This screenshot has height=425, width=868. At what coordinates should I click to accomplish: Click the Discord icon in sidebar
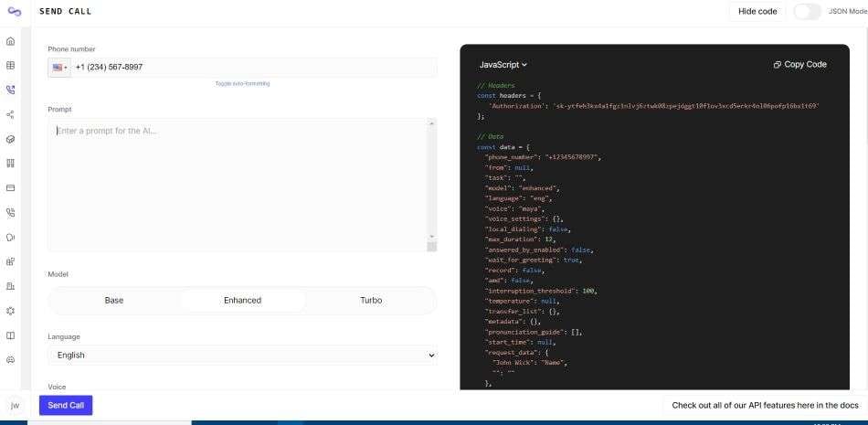click(10, 359)
